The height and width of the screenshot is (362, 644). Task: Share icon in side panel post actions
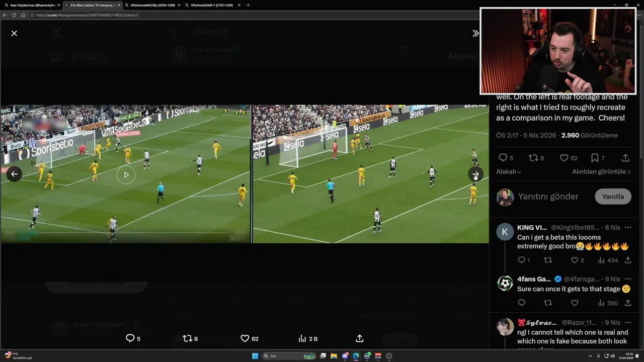625,158
